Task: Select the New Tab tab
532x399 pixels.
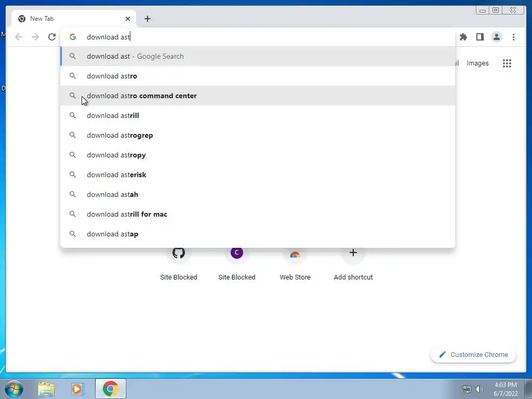Action: 74,19
